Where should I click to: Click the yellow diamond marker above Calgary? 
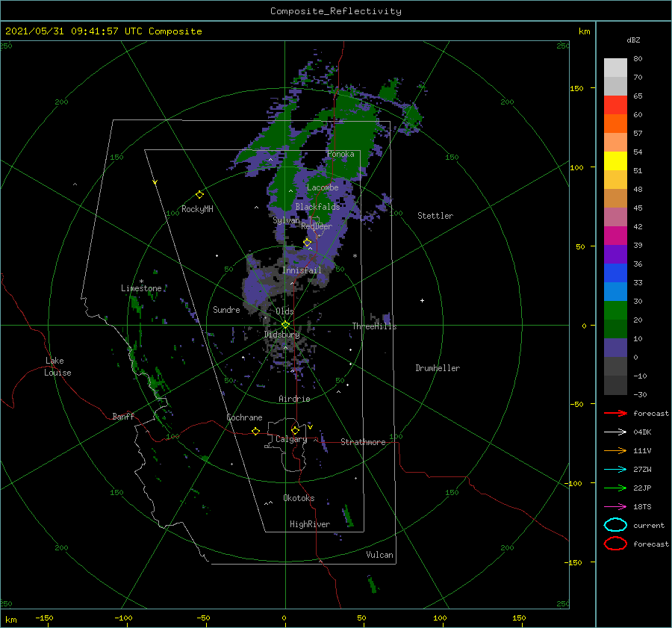(295, 430)
